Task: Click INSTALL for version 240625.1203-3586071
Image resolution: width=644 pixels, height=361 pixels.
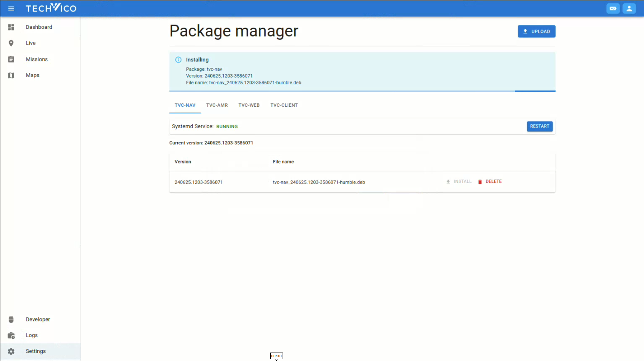Action: 459,182
